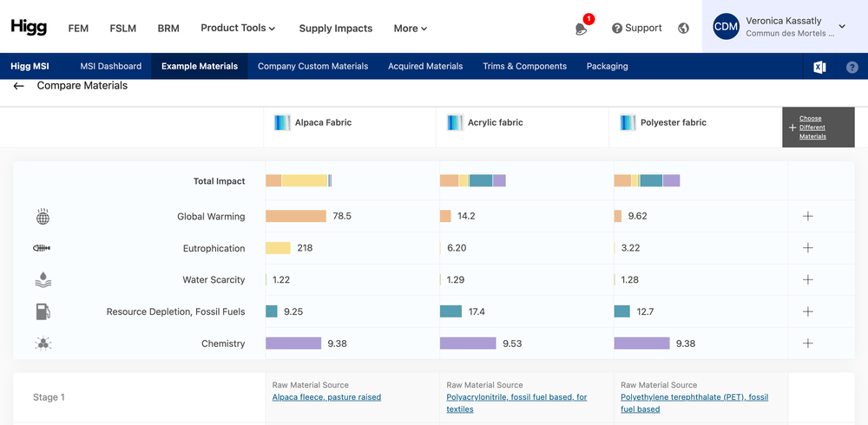Image resolution: width=868 pixels, height=425 pixels.
Task: Expand the Chemistry row
Action: pyautogui.click(x=807, y=343)
